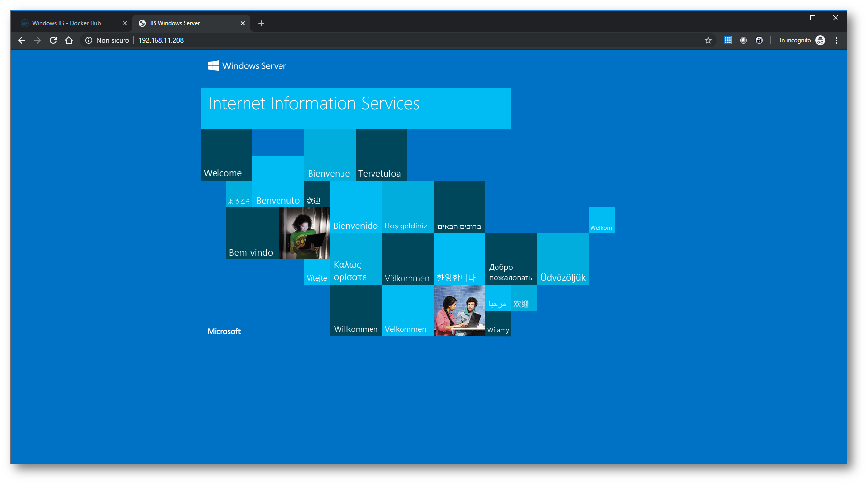Click the Witamy tile

498,323
